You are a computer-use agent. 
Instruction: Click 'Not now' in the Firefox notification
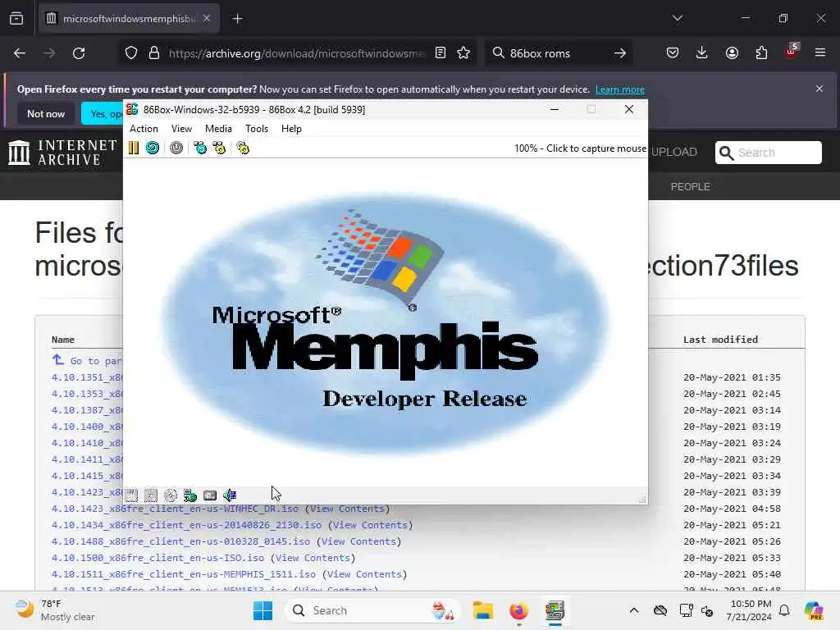click(46, 113)
